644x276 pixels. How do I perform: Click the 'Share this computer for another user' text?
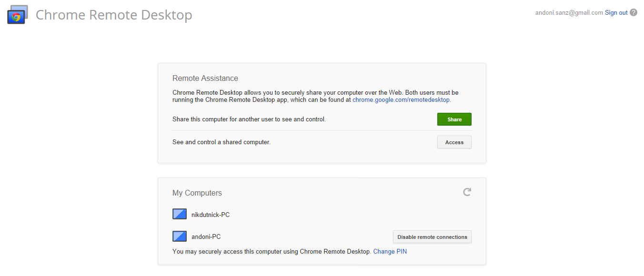click(x=249, y=119)
